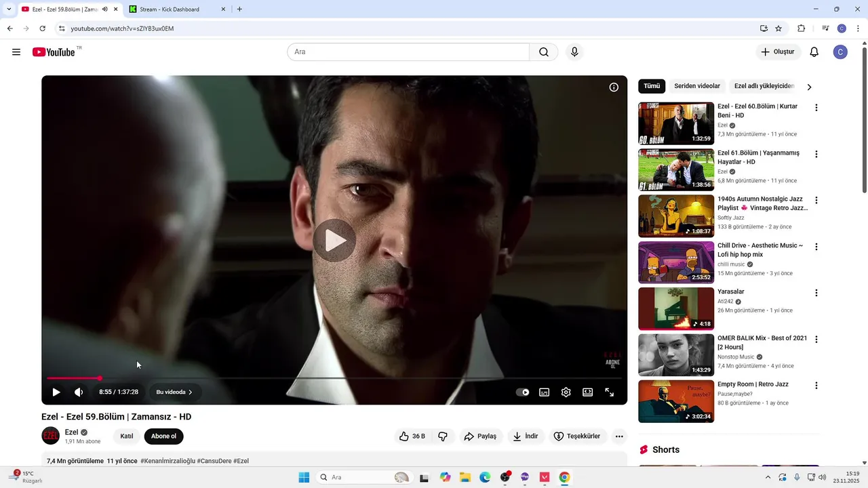The image size is (868, 488).
Task: Bookmark this page with the star
Action: click(778, 28)
